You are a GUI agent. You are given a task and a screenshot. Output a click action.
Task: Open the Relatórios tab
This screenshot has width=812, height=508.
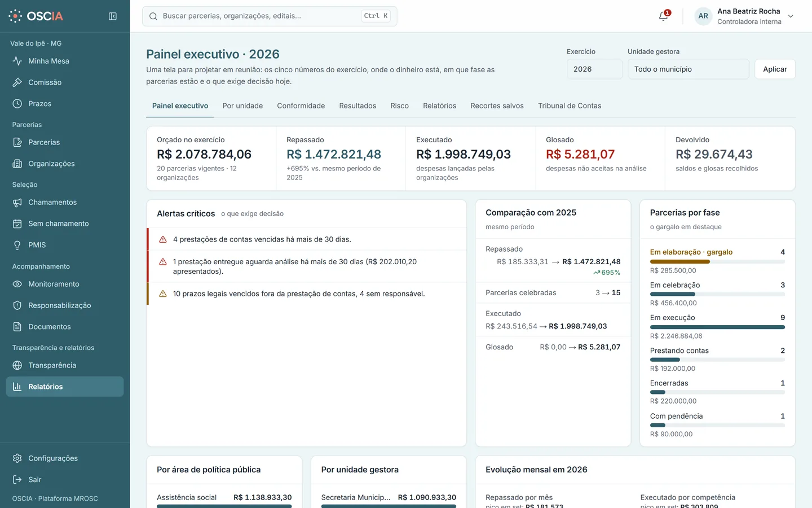(440, 106)
